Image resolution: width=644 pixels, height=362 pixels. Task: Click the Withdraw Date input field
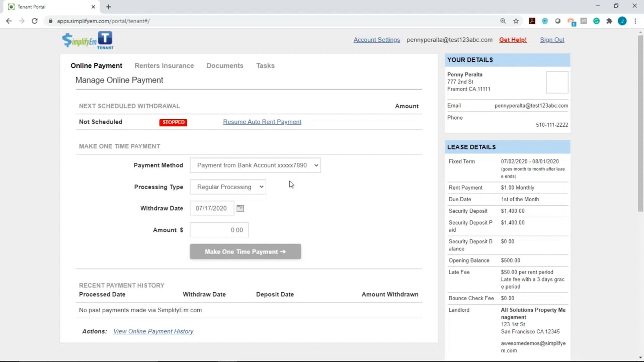point(212,208)
